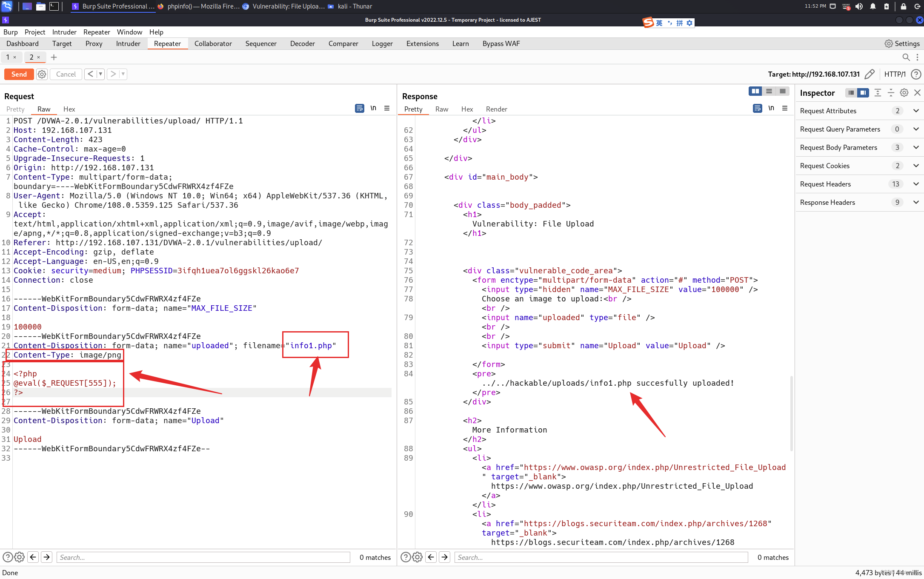This screenshot has height=579, width=924.
Task: Open the Decoder tab
Action: [x=302, y=43]
